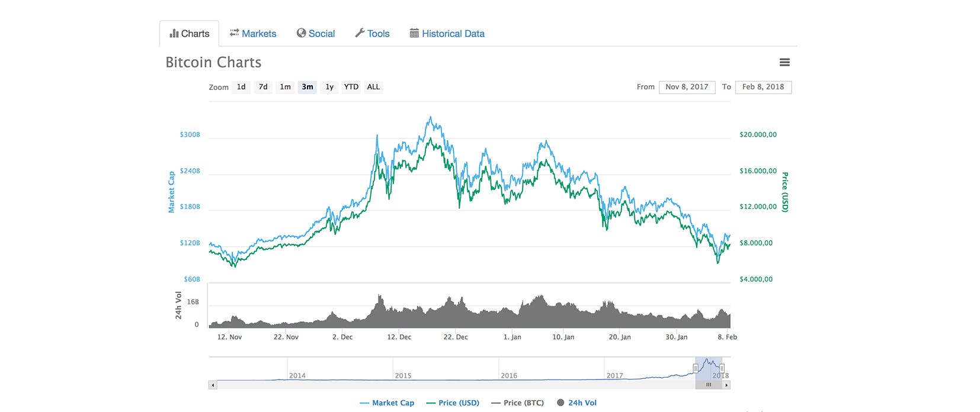Open the chart export hamburger menu icon
This screenshot has width=980, height=412.
pyautogui.click(x=784, y=62)
